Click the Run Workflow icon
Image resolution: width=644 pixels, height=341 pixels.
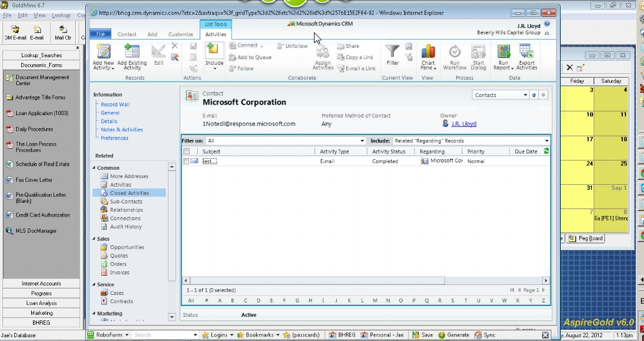click(x=454, y=52)
